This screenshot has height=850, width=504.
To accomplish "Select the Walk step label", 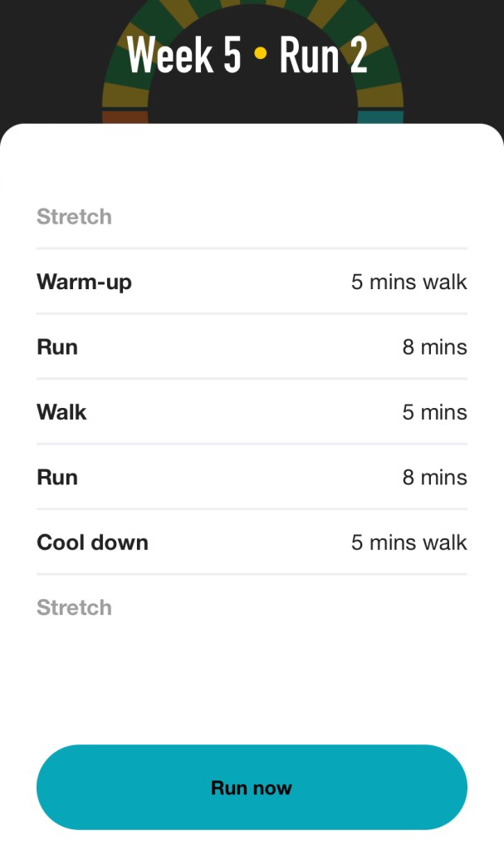I will tap(61, 412).
